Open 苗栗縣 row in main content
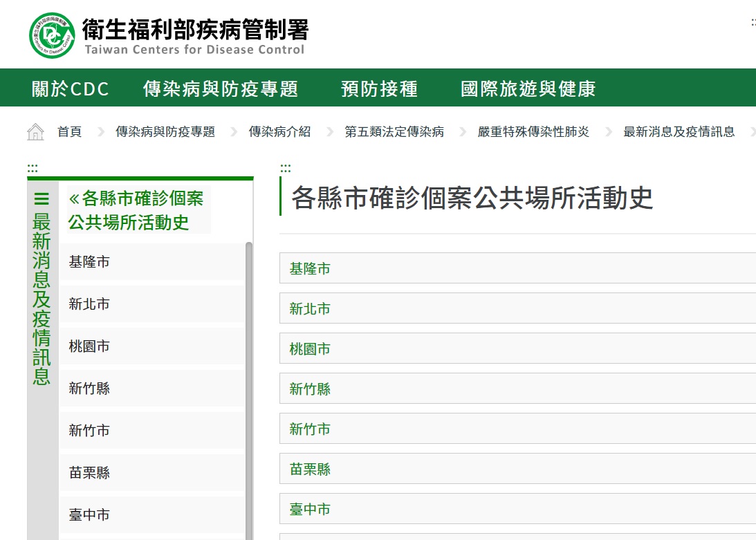The height and width of the screenshot is (540, 756). point(518,469)
